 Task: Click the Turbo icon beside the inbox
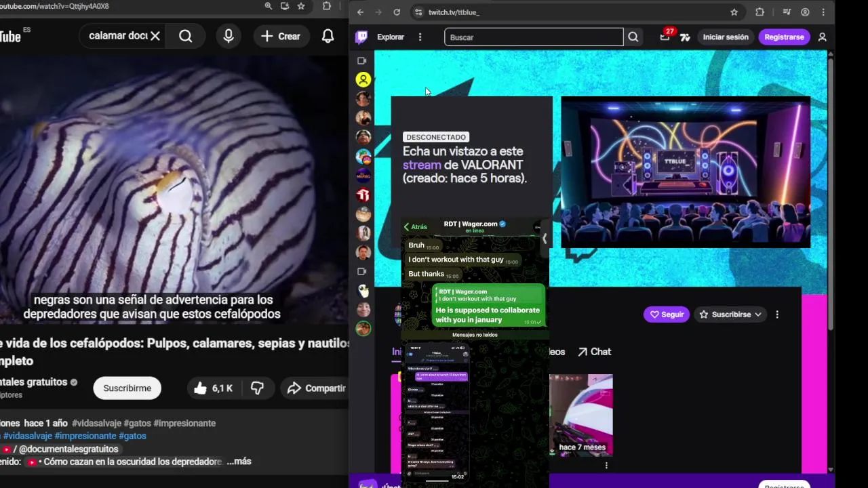pyautogui.click(x=686, y=37)
